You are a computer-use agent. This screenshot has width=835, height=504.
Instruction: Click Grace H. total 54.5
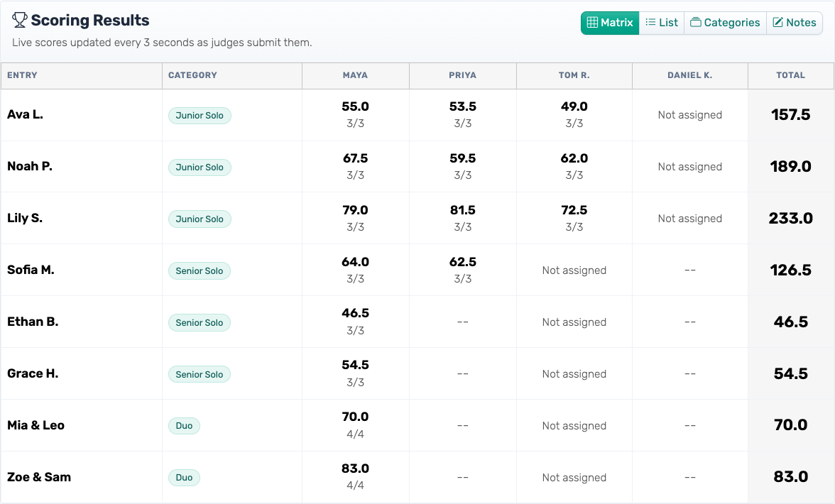tap(791, 373)
